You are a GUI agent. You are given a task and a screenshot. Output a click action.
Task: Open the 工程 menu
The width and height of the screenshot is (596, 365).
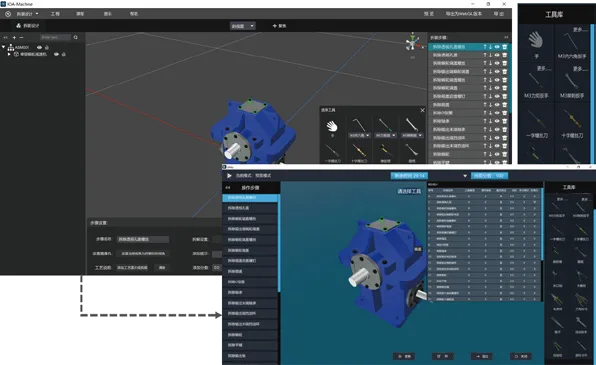coord(55,14)
